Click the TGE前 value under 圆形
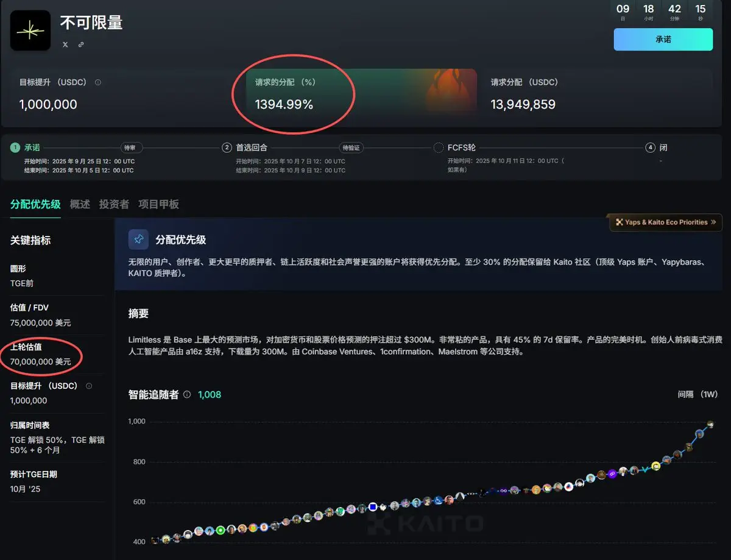The image size is (731, 560). click(x=23, y=283)
